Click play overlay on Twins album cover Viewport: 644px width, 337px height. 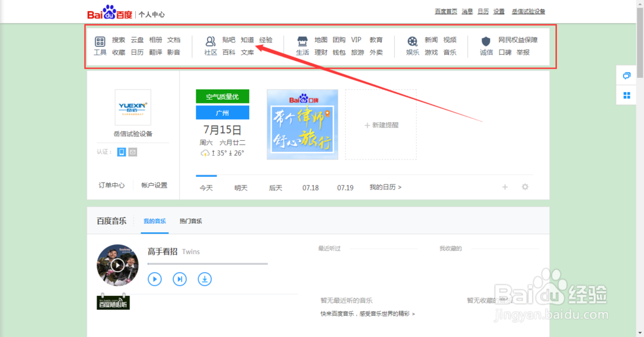[x=117, y=265]
